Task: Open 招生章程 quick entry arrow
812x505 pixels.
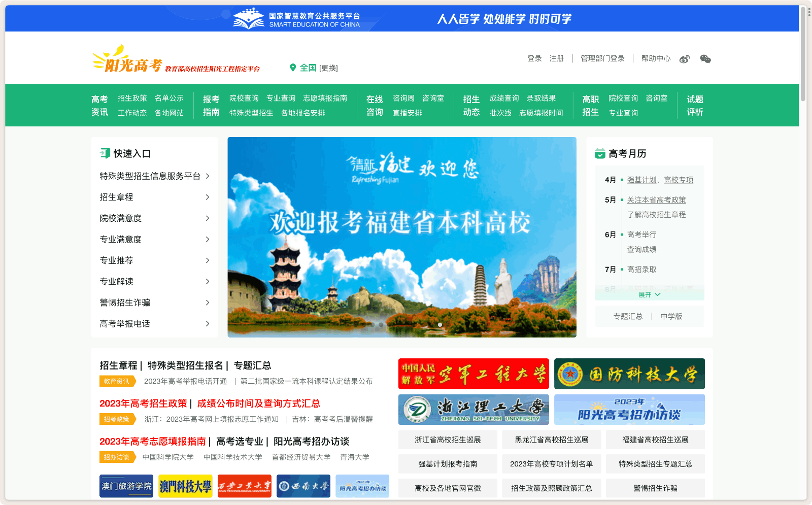Action: [x=208, y=197]
